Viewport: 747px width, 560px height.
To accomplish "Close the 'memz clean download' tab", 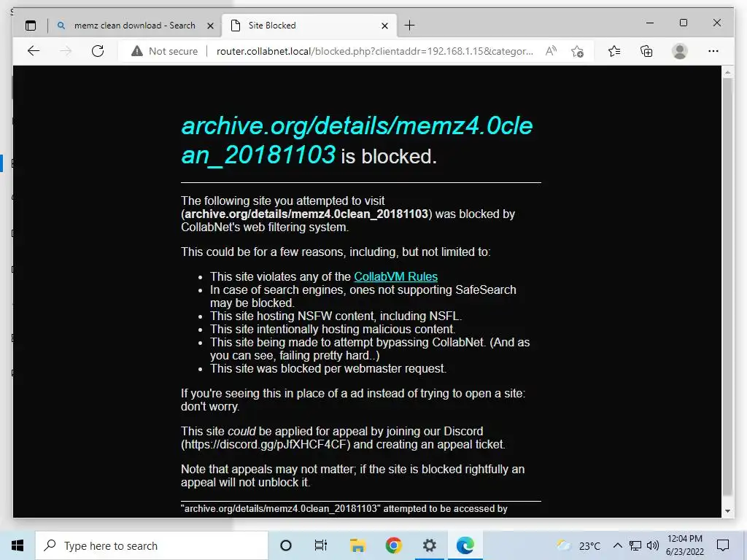I will pos(210,26).
